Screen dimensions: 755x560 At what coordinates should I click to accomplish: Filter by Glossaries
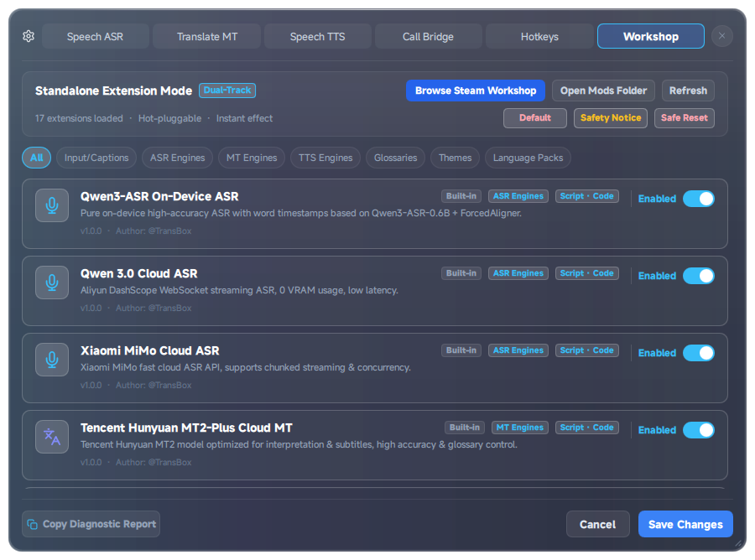(x=395, y=158)
